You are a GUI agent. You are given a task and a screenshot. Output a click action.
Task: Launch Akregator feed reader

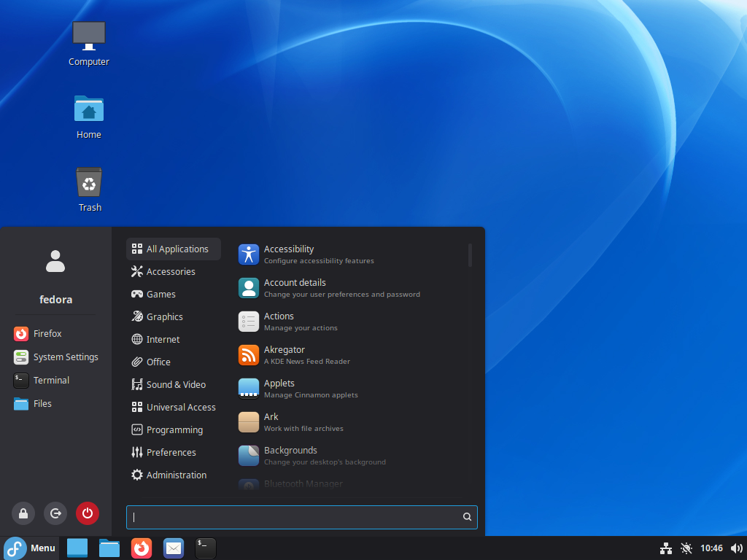tap(350, 355)
